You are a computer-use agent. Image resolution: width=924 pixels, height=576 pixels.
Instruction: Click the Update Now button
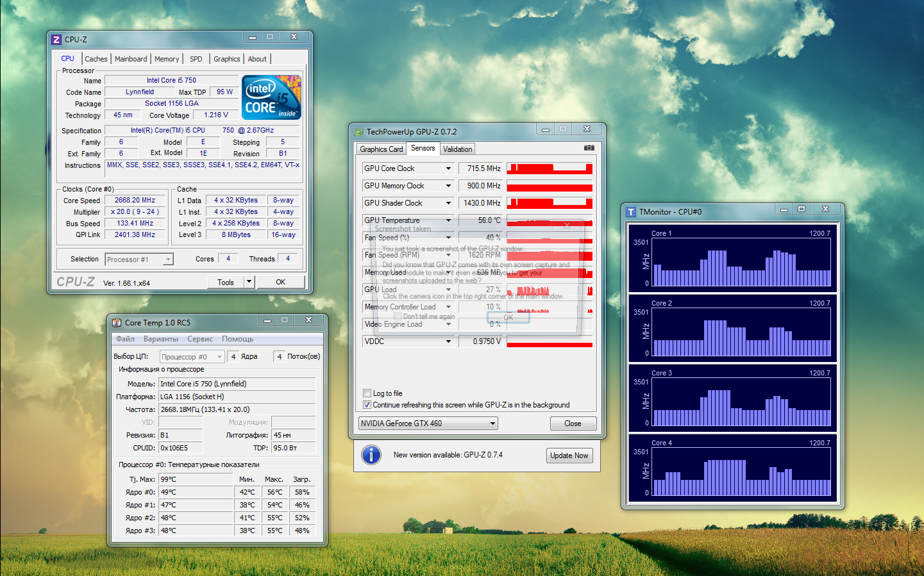point(569,456)
